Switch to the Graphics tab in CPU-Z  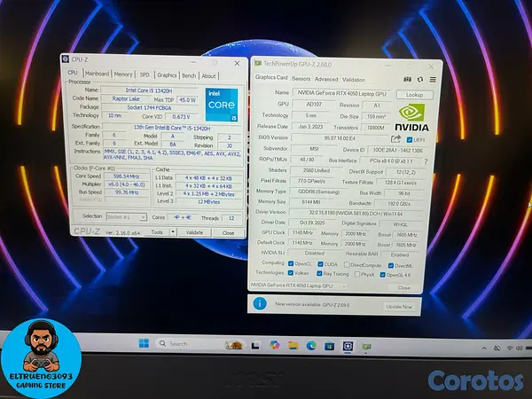pyautogui.click(x=167, y=75)
